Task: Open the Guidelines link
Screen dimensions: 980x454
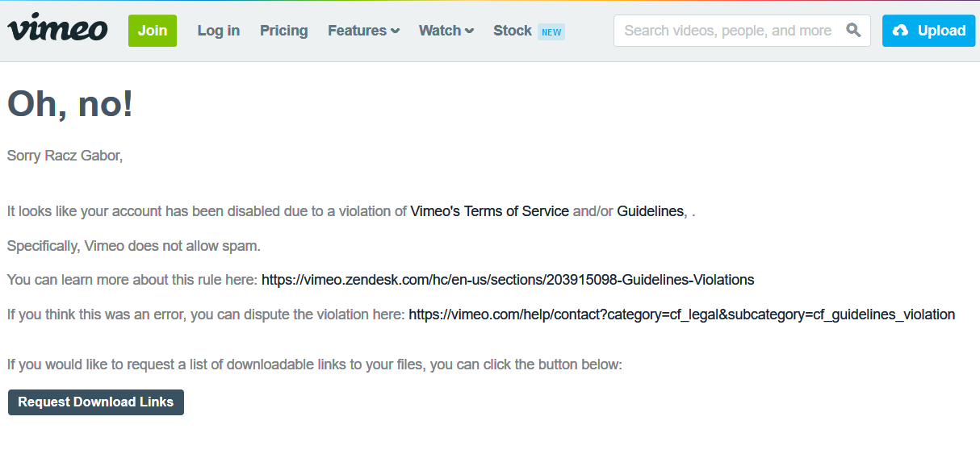Action: [651, 211]
